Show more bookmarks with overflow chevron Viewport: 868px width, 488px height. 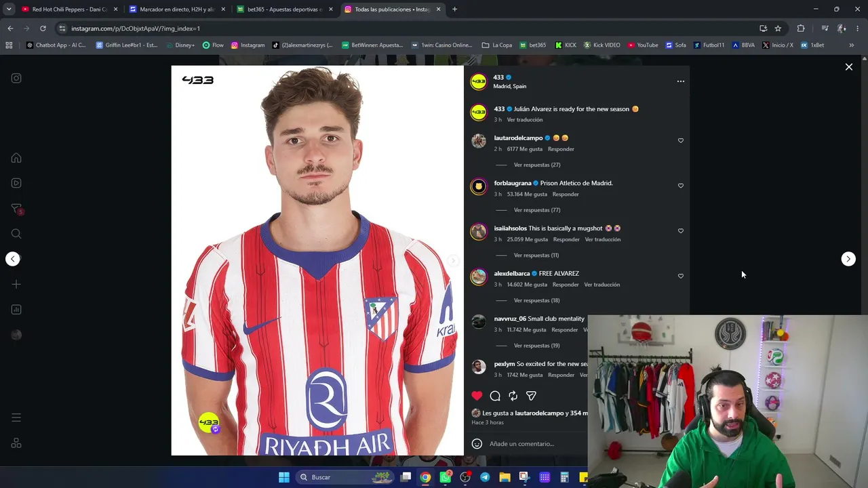coord(852,45)
